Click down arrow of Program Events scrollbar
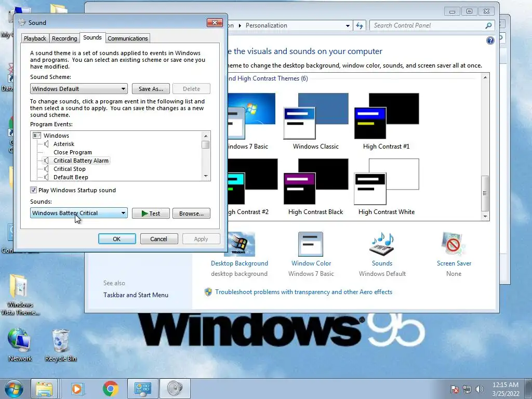The width and height of the screenshot is (532, 399). (x=206, y=176)
